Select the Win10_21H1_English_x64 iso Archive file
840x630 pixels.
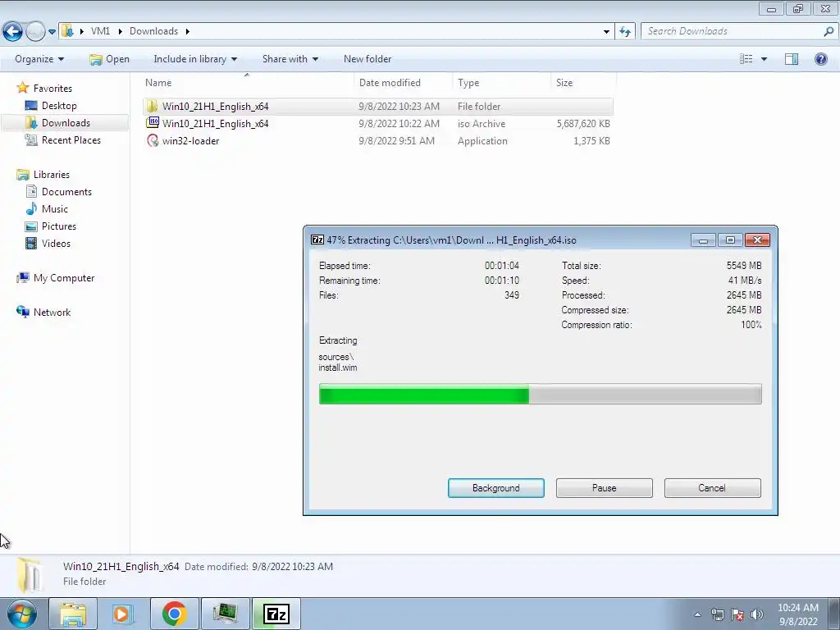378,123
